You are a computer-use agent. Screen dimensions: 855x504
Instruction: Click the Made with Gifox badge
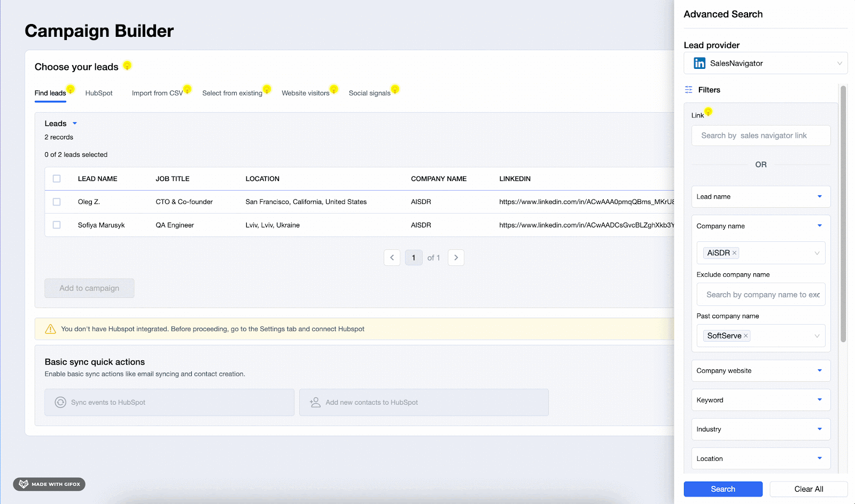coord(49,484)
